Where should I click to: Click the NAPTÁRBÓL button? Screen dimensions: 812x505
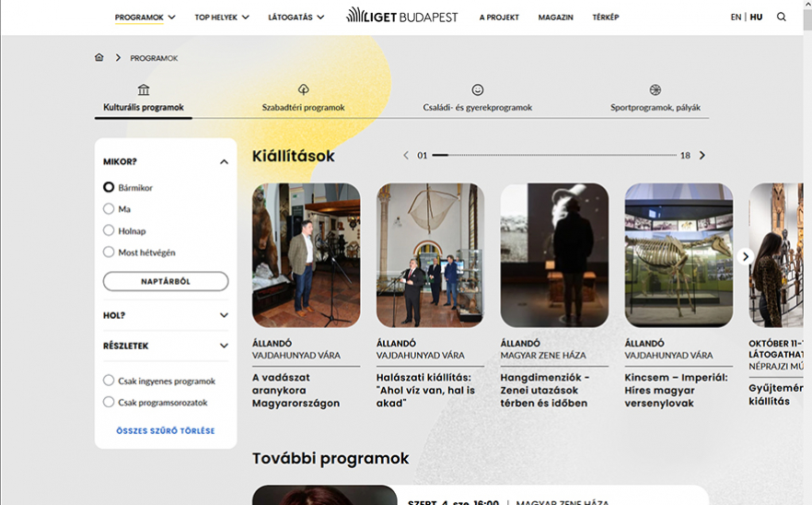tap(166, 281)
